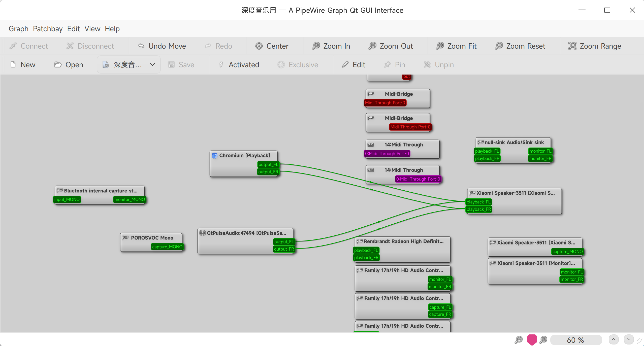This screenshot has width=644, height=346.
Task: Click the status bar zoom-out magnifier
Action: (x=518, y=340)
